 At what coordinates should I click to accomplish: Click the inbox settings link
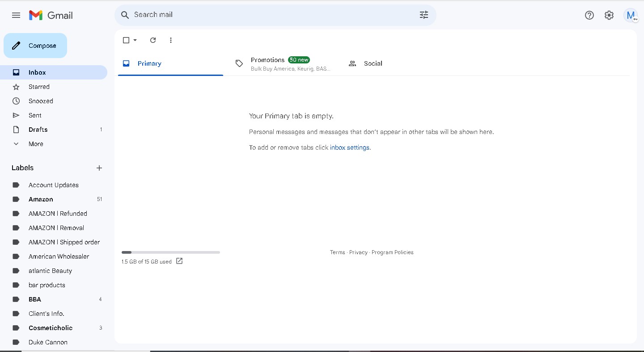[350, 147]
